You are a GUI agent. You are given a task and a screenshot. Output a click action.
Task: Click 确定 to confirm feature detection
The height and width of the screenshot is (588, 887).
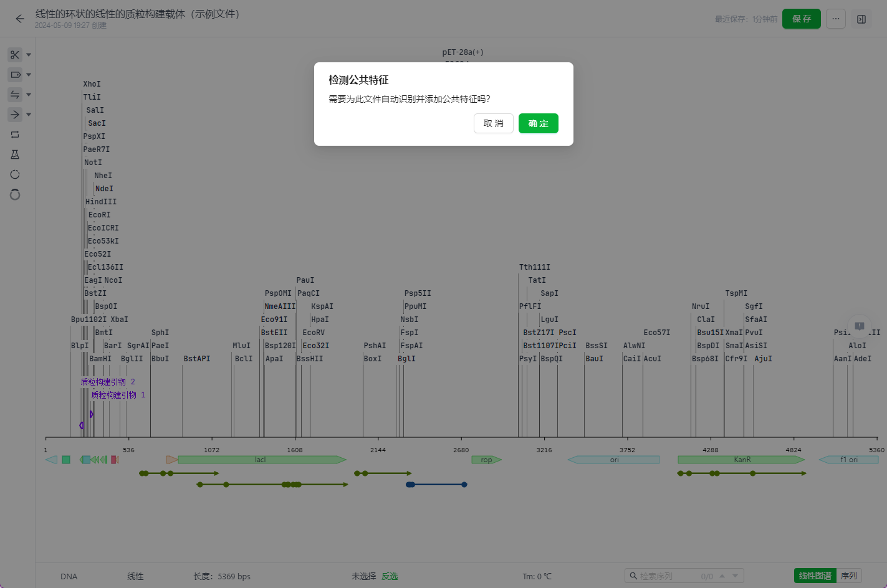[538, 123]
